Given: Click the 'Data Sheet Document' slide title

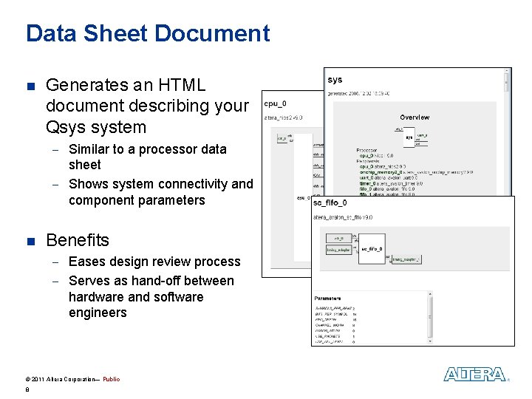Looking at the screenshot, I should 148,33.
